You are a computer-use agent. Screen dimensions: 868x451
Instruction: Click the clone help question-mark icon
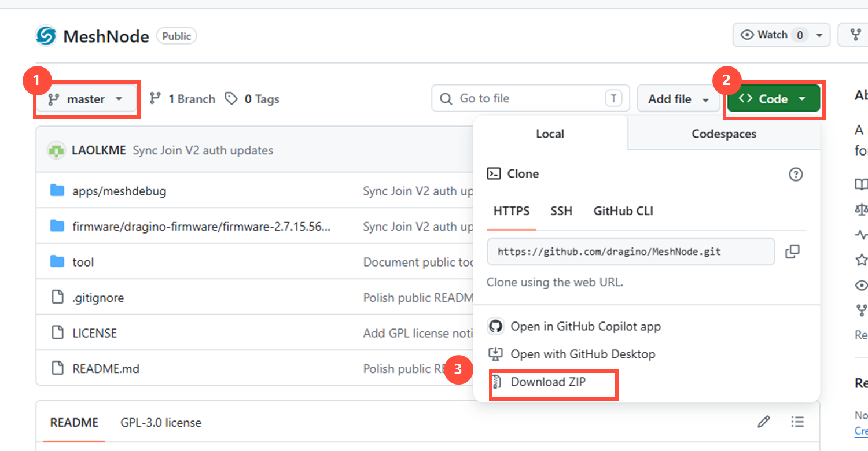point(796,174)
